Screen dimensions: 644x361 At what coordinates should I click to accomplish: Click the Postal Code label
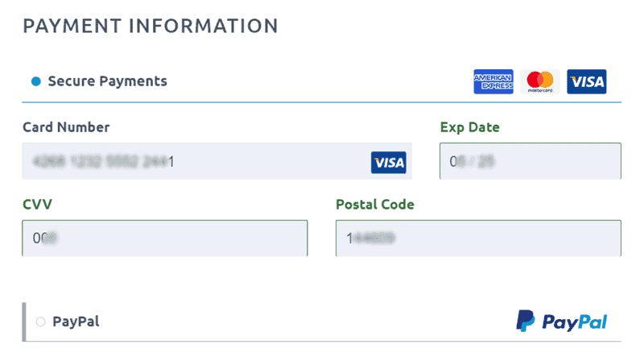375,205
